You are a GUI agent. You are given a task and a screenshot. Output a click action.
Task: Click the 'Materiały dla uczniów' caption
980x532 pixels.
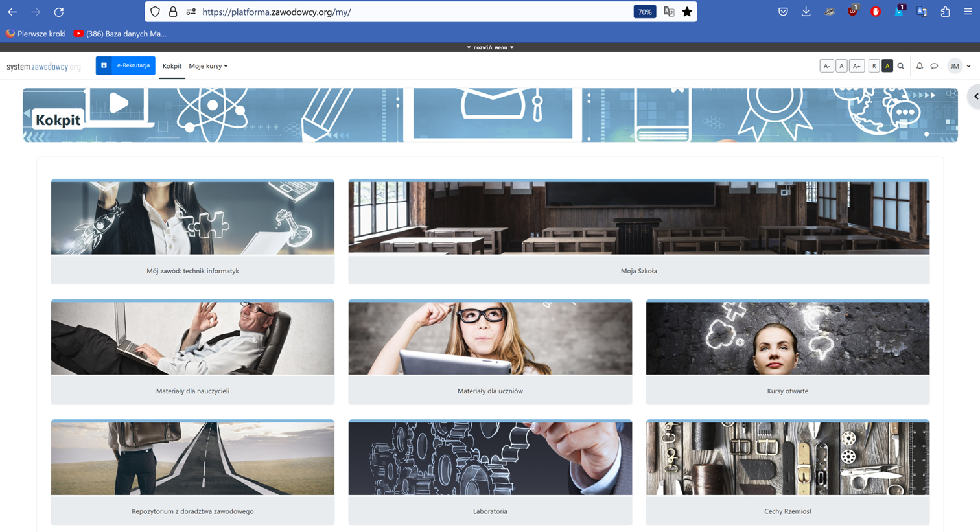490,391
